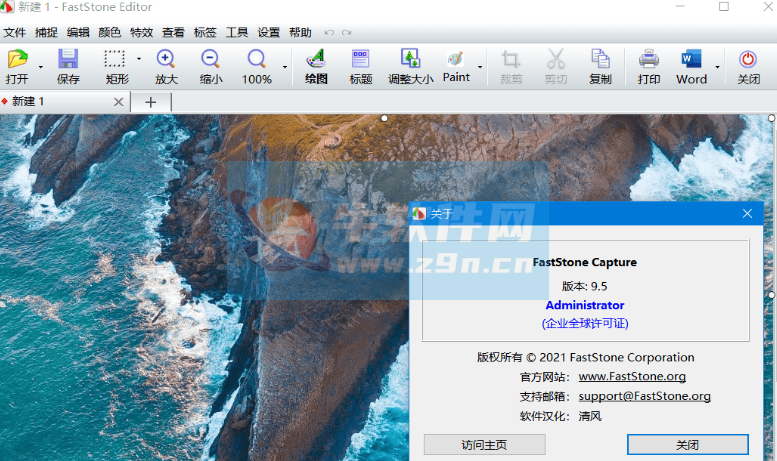The height and width of the screenshot is (461, 777).
Task: Click the Administrator user name text
Action: pyautogui.click(x=585, y=305)
